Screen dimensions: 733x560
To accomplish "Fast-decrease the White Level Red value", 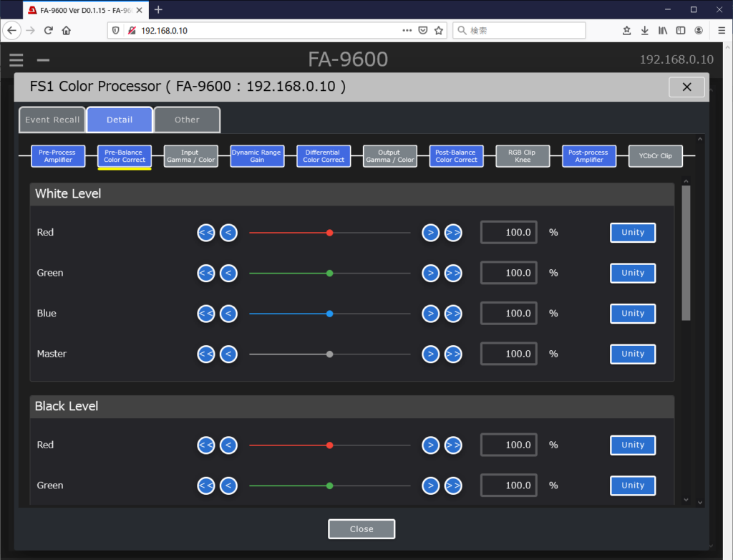I will [x=206, y=233].
